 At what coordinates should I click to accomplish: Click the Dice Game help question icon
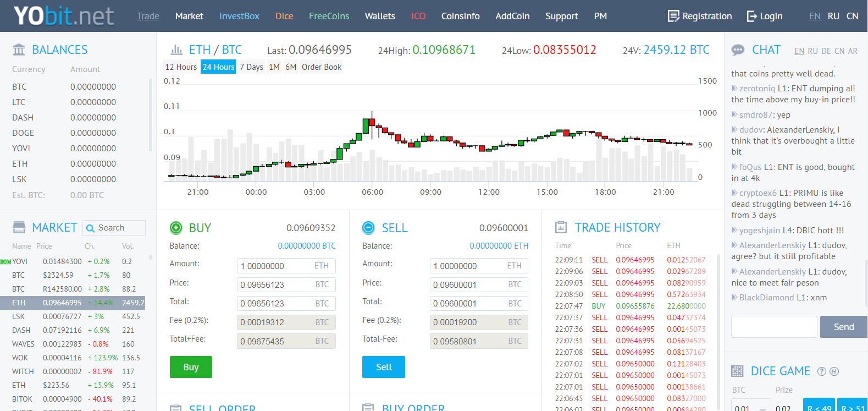(x=821, y=371)
